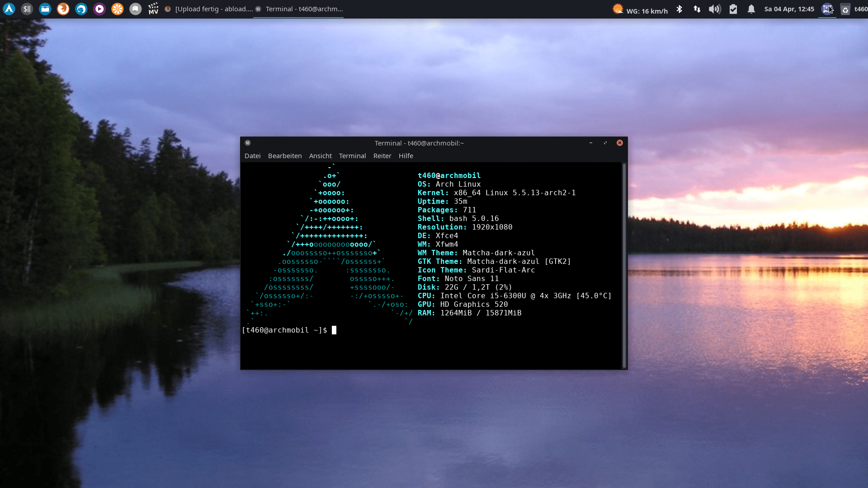
Task: Open the orange citrus-slice launcher
Action: 118,9
